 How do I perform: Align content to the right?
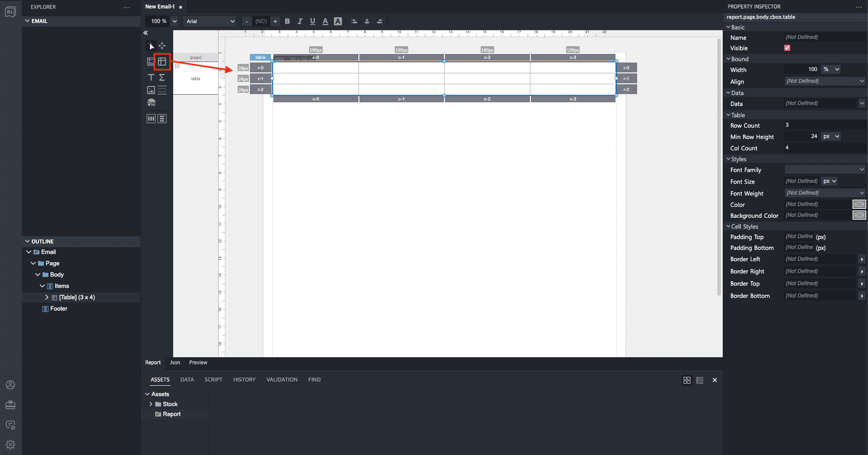pos(380,21)
